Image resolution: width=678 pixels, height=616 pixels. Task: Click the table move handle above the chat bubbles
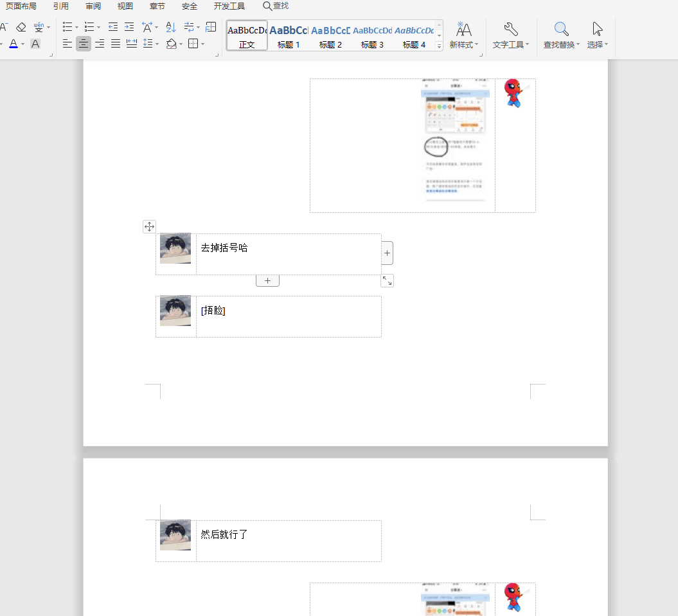tap(149, 226)
